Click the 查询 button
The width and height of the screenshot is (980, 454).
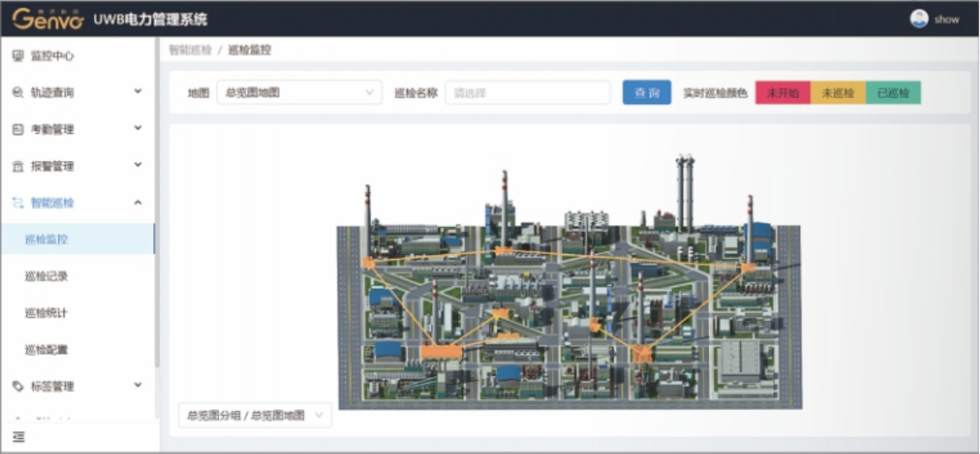coord(647,92)
